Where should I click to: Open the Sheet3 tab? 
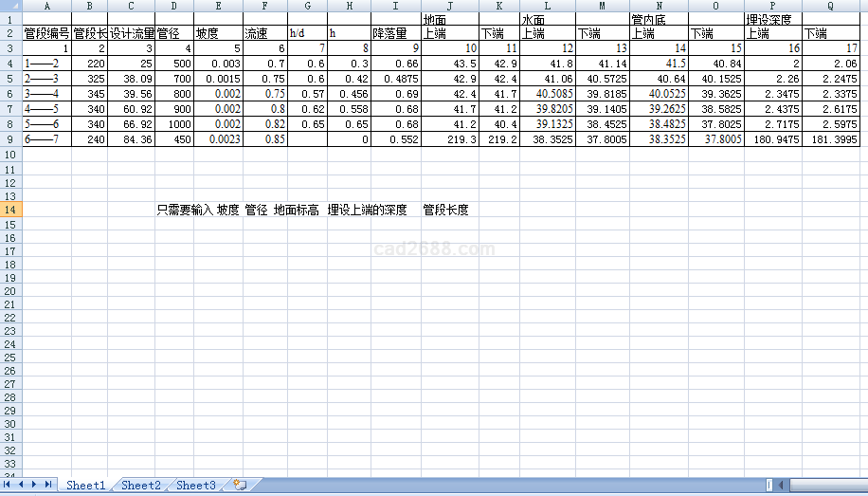coord(195,485)
